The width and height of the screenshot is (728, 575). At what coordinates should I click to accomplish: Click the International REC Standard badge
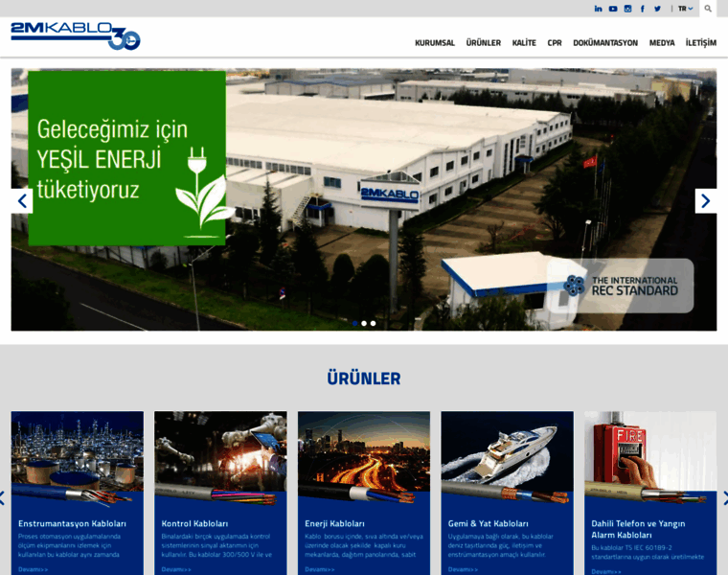pyautogui.click(x=621, y=286)
